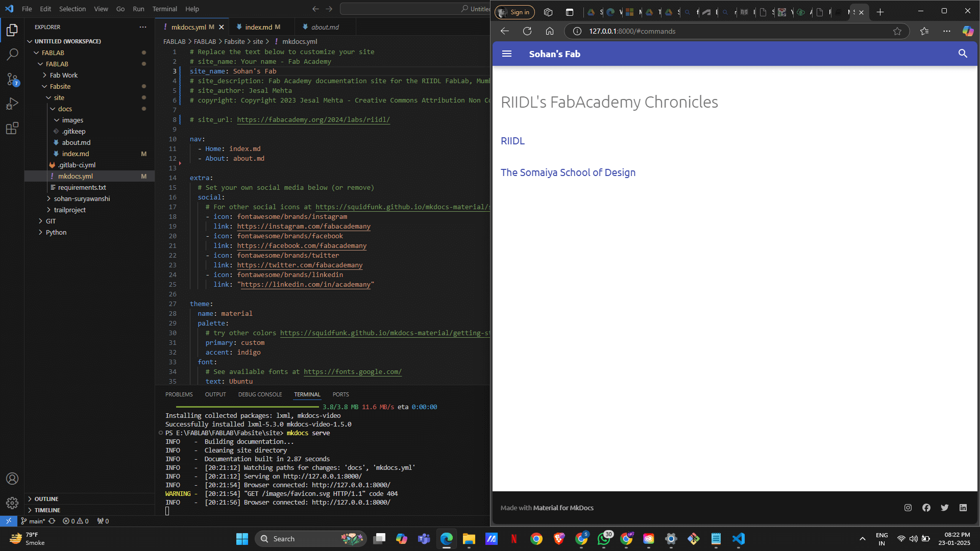Click the browser home button
The height and width of the screenshot is (551, 980).
(x=550, y=31)
